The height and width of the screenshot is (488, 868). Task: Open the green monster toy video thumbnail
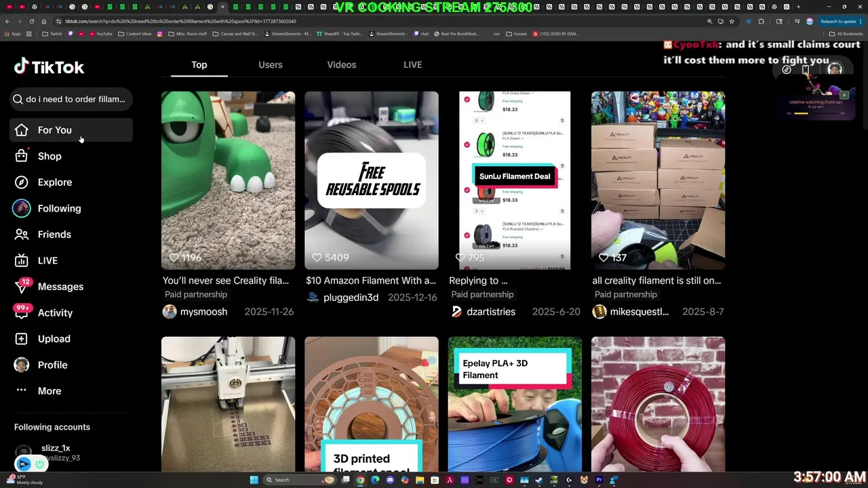[228, 180]
